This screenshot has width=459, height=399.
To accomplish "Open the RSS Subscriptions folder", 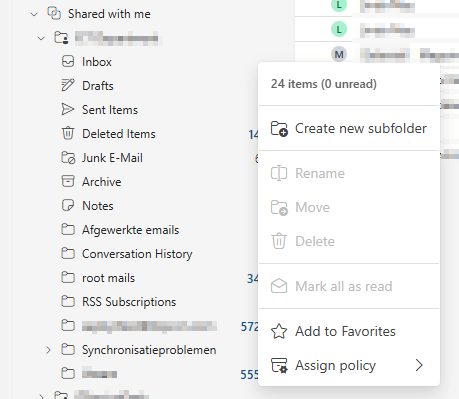I will 129,302.
